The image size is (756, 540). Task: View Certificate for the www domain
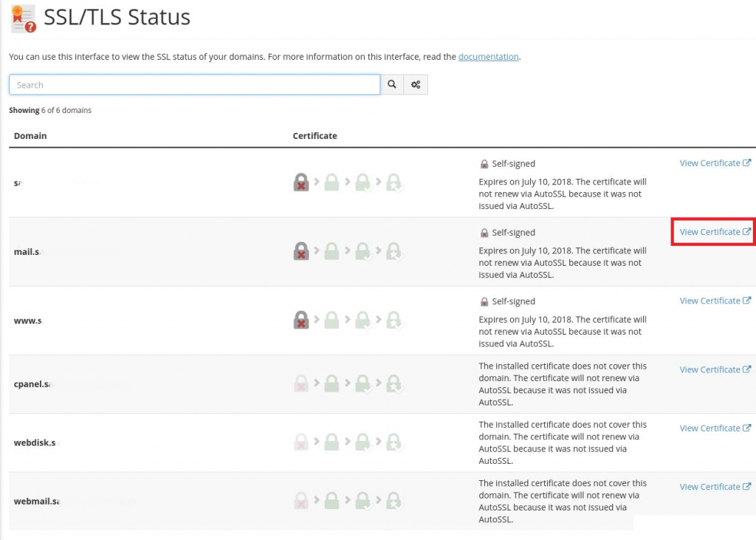[715, 301]
